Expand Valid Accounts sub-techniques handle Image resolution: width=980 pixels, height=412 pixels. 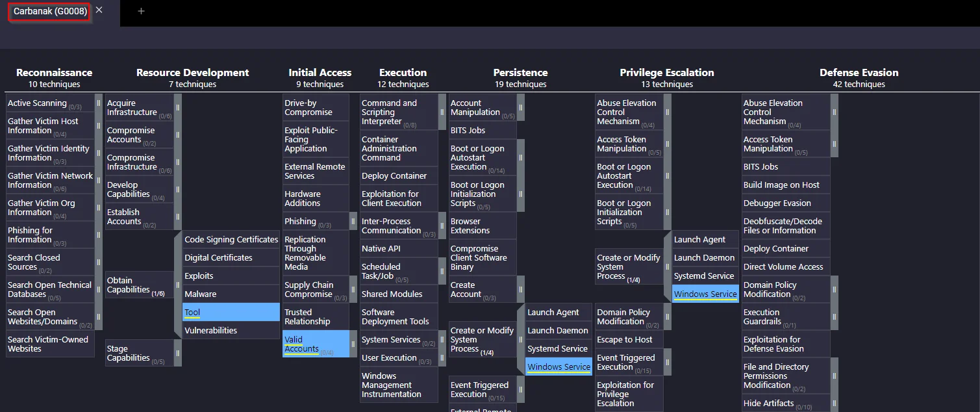353,344
